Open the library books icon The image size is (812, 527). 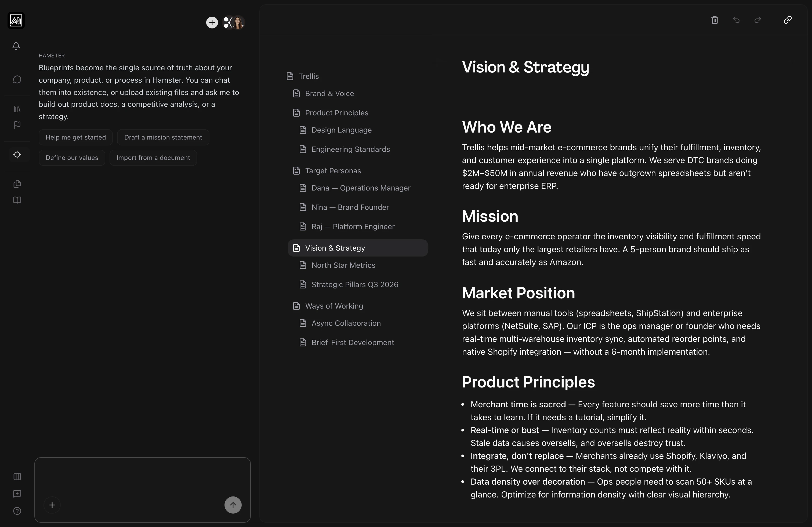pos(17,109)
